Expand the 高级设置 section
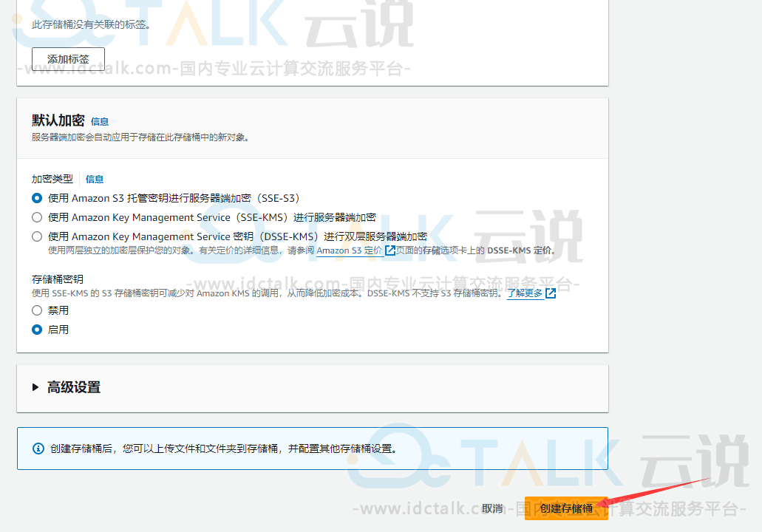Viewport: 762px width, 532px height. point(66,387)
